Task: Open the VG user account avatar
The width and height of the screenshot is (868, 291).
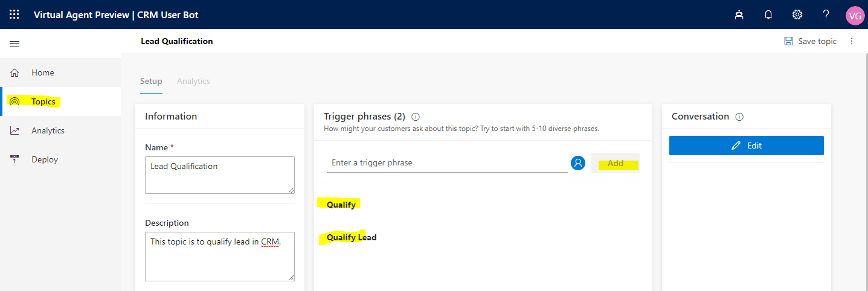Action: click(x=855, y=15)
